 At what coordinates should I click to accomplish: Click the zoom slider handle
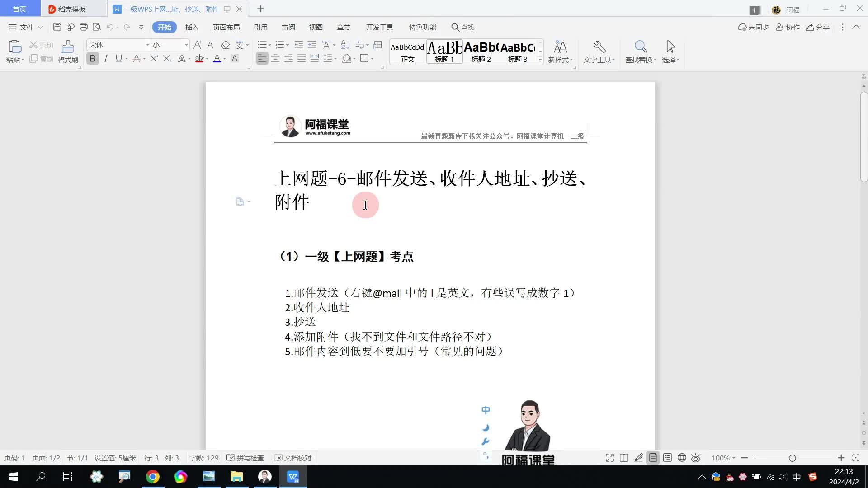click(x=792, y=458)
